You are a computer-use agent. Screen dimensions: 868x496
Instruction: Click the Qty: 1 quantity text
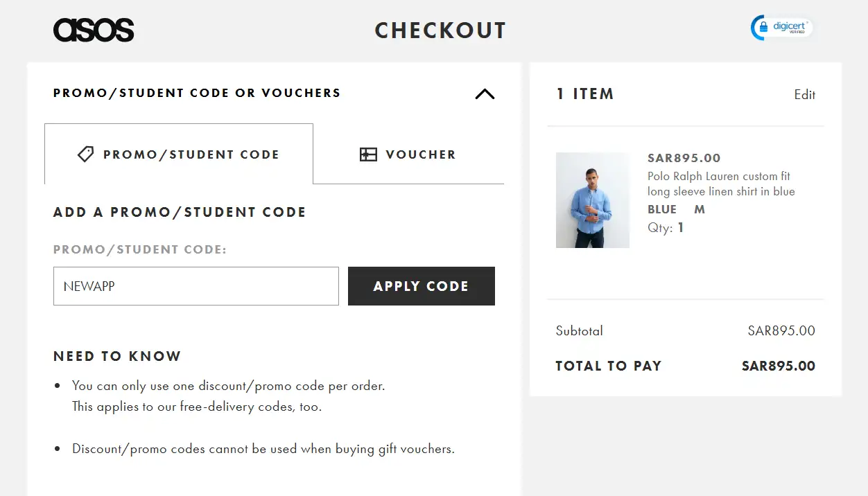click(666, 227)
